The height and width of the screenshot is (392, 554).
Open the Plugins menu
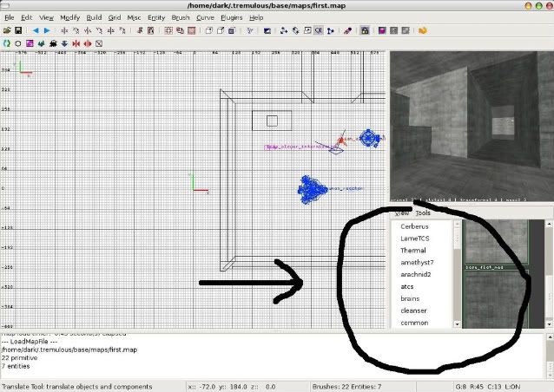click(x=232, y=17)
